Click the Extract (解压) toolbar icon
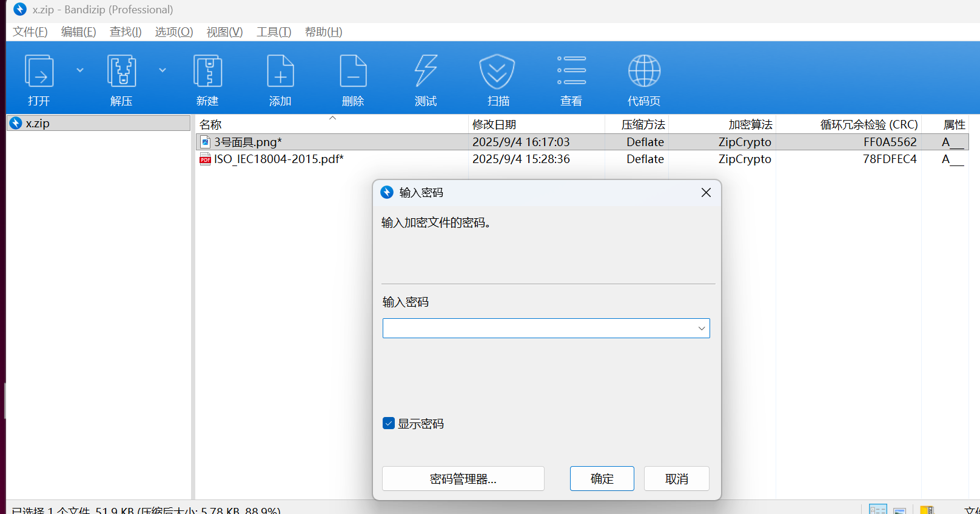Image resolution: width=980 pixels, height=514 pixels. click(x=121, y=72)
